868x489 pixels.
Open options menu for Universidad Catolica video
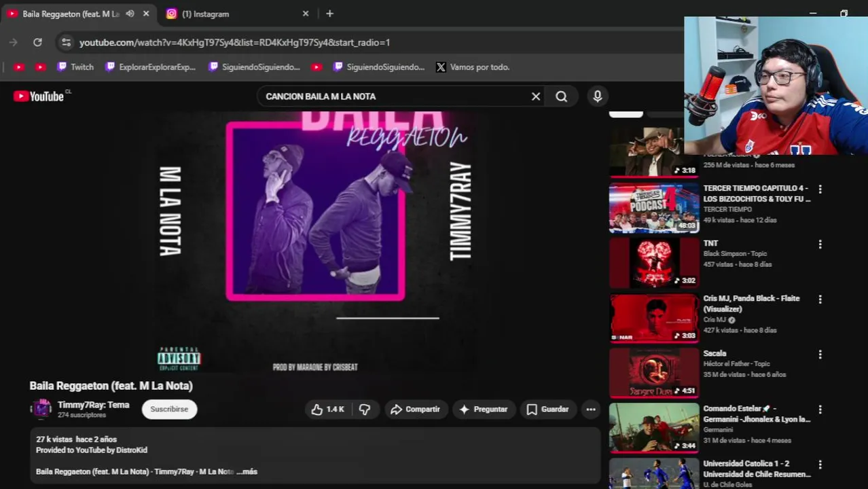point(820,465)
